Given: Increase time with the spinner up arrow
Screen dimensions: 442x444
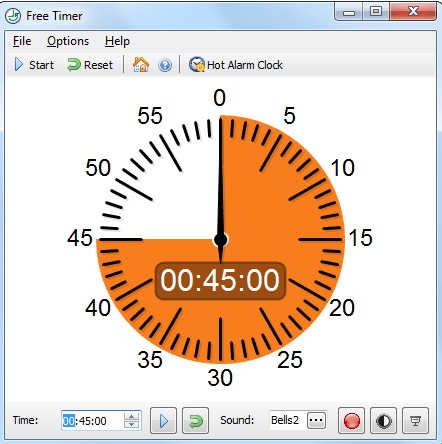Looking at the screenshot, I should (x=131, y=417).
